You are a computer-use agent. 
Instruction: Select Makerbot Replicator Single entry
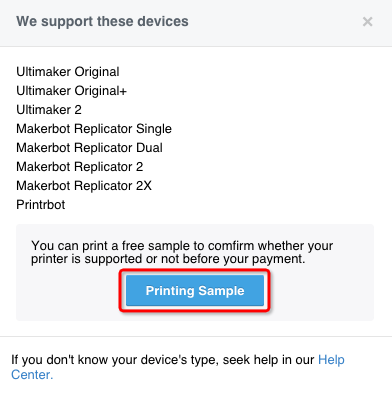click(94, 129)
